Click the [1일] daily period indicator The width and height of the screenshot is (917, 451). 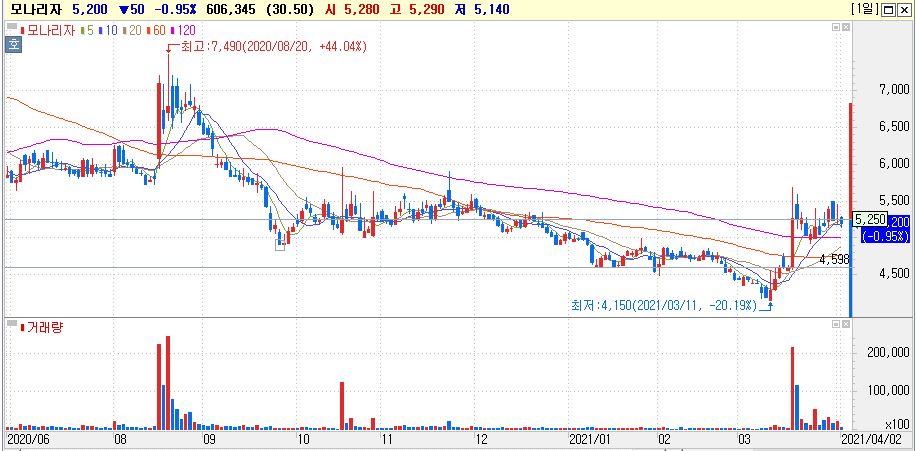pos(865,9)
